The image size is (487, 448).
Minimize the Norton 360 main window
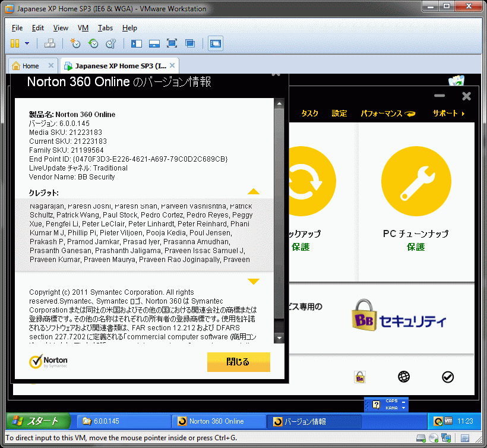click(439, 96)
